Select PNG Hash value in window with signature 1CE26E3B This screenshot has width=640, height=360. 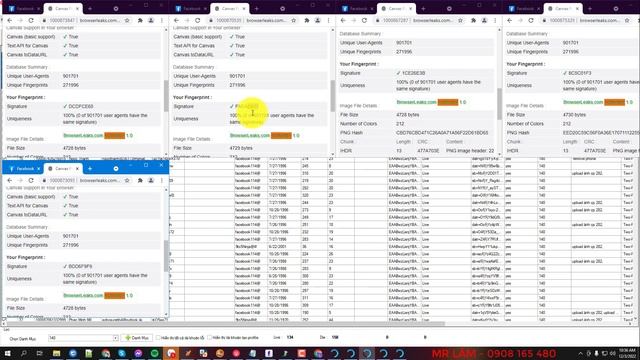click(442, 133)
